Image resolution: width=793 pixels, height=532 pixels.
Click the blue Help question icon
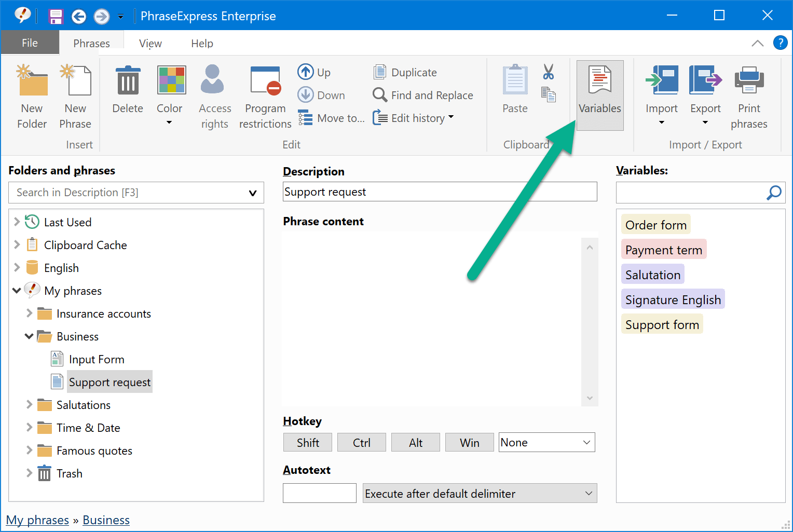[780, 43]
